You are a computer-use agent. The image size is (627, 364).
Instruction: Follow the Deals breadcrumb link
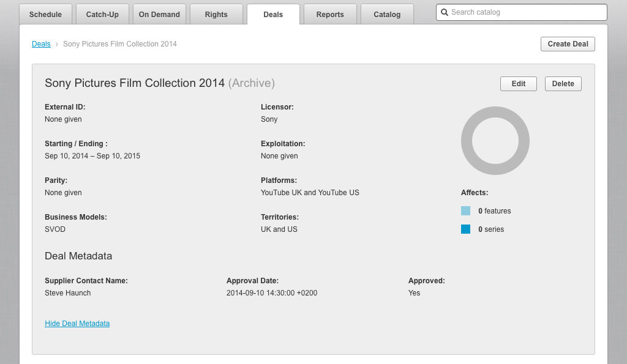click(41, 44)
